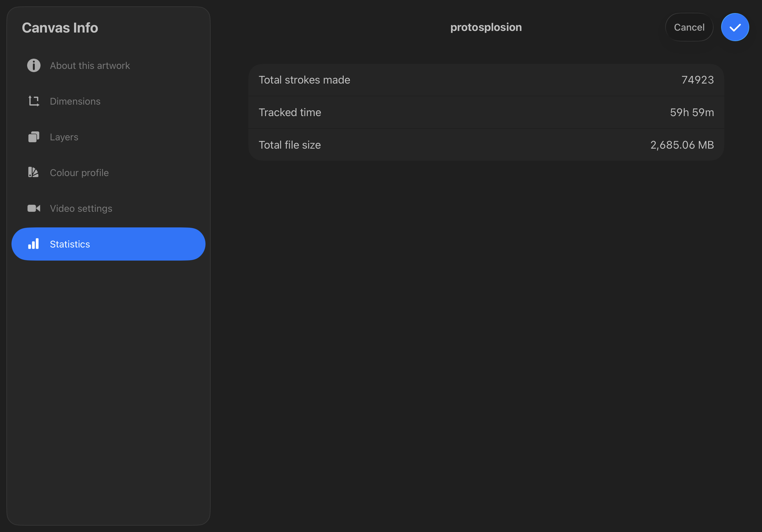Open the Video settings section
The height and width of the screenshot is (532, 762).
coord(81,209)
